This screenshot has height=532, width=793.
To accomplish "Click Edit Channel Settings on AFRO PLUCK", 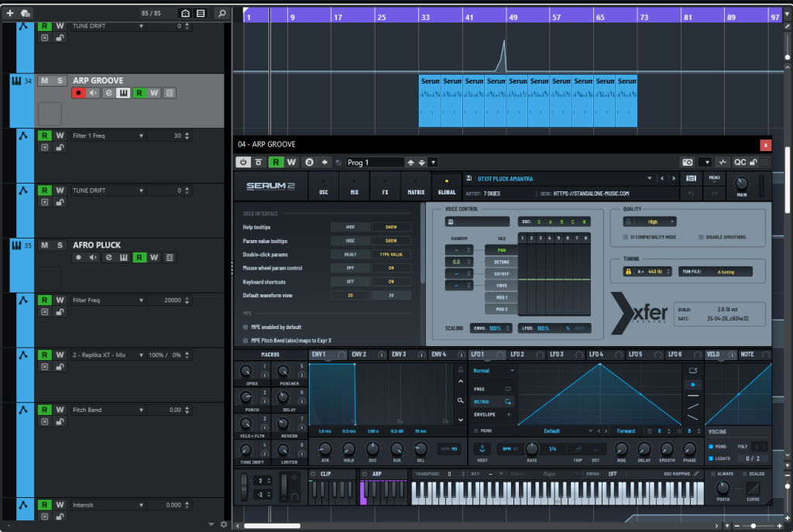I will 108,257.
